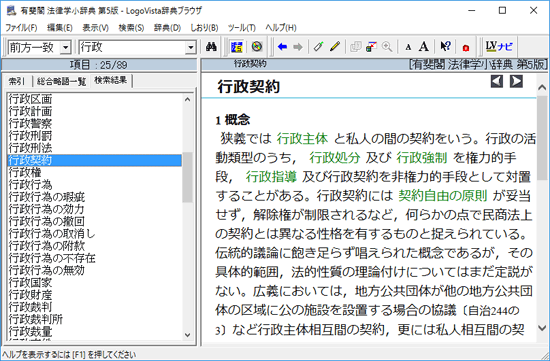550x361 pixels.
Task: Open the ファイル(F) menu
Action: pos(21,28)
